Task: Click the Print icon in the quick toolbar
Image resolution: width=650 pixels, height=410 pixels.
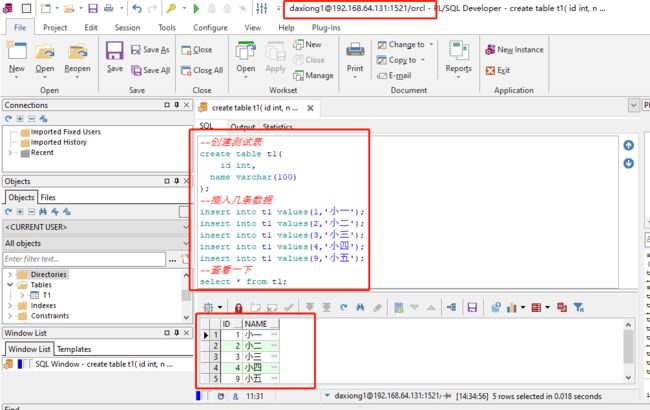Action: (x=109, y=8)
